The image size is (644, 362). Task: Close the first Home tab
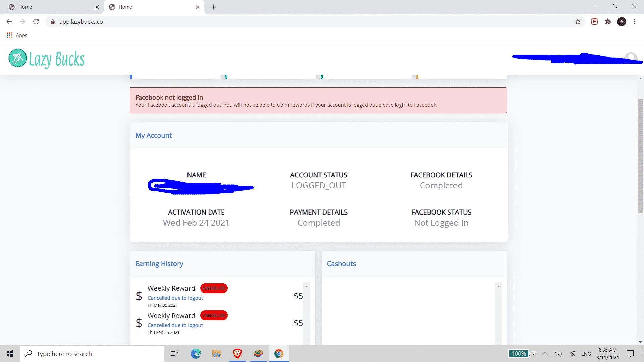click(97, 7)
